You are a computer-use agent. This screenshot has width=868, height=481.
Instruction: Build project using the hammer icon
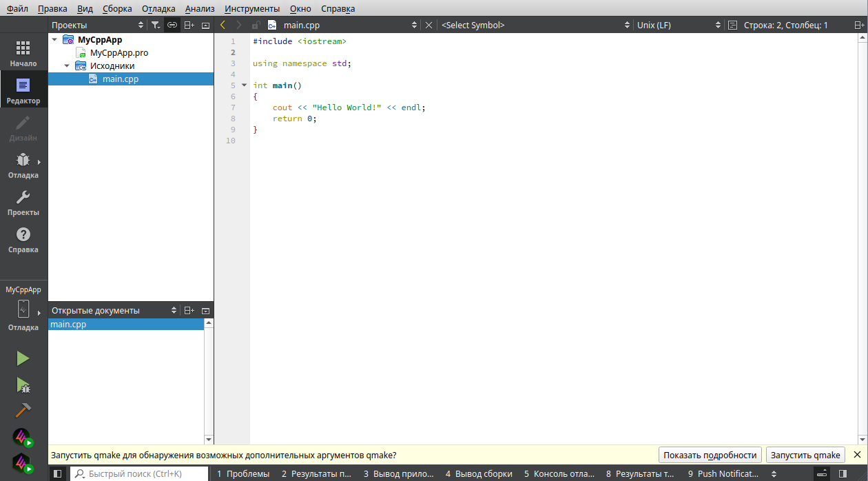[x=23, y=411]
